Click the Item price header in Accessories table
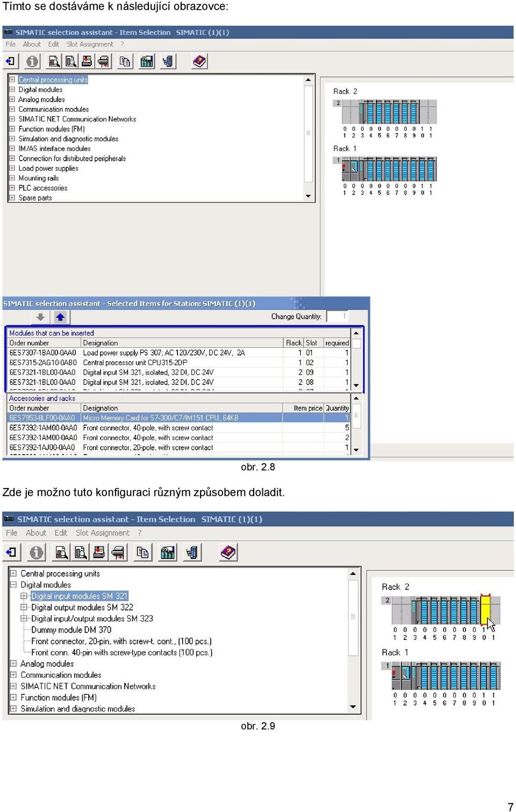The width and height of the screenshot is (516, 812). [304, 408]
